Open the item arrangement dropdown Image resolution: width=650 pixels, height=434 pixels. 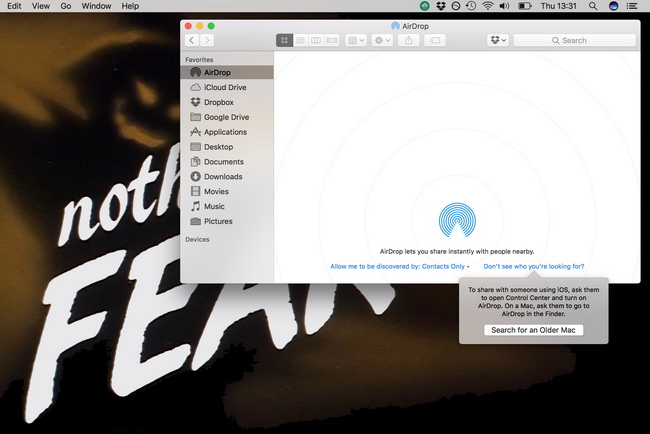(356, 40)
